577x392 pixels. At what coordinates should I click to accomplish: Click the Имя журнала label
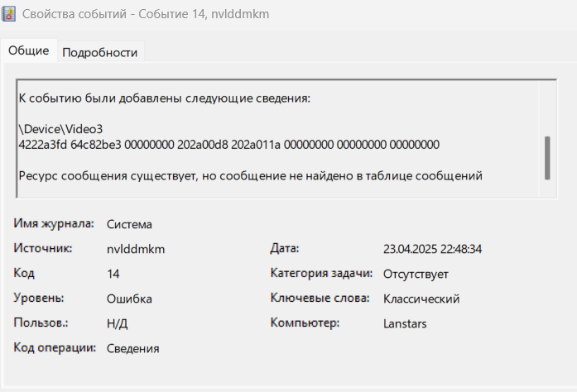click(54, 223)
